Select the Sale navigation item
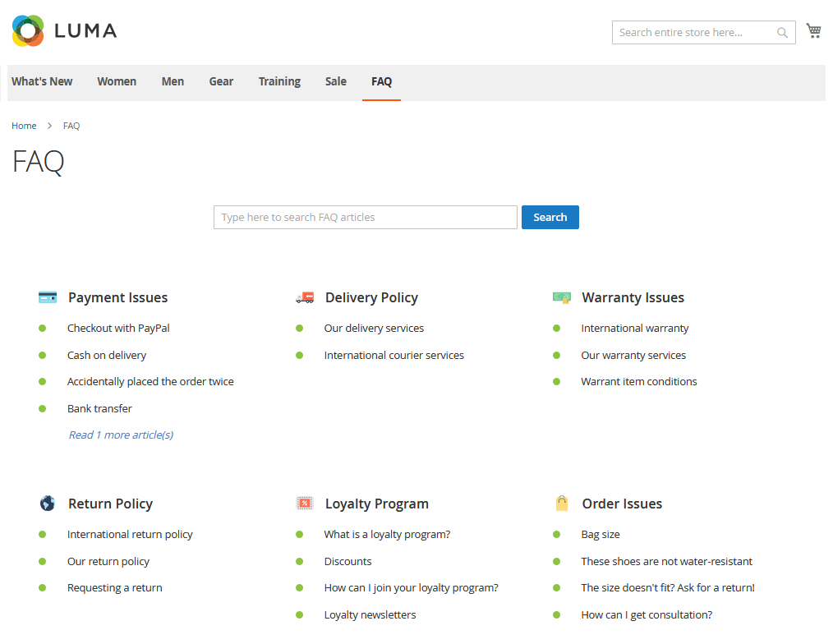Viewport: 833px width, 644px height. coord(335,81)
